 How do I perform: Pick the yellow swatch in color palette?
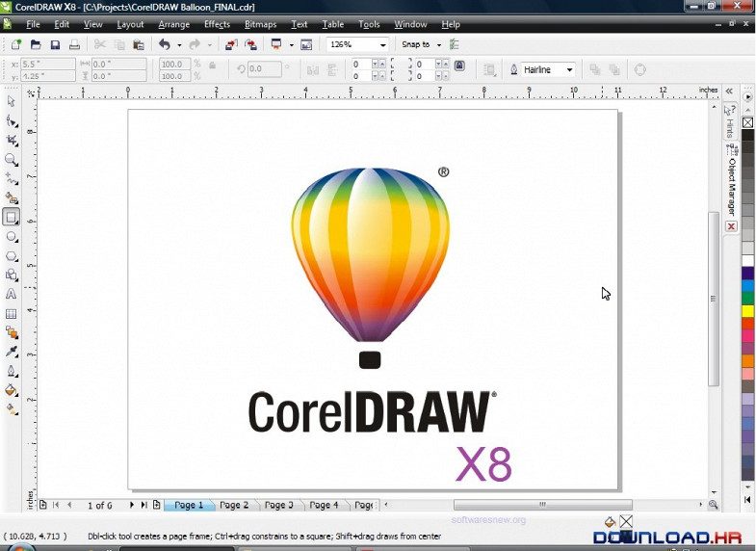[x=747, y=311]
